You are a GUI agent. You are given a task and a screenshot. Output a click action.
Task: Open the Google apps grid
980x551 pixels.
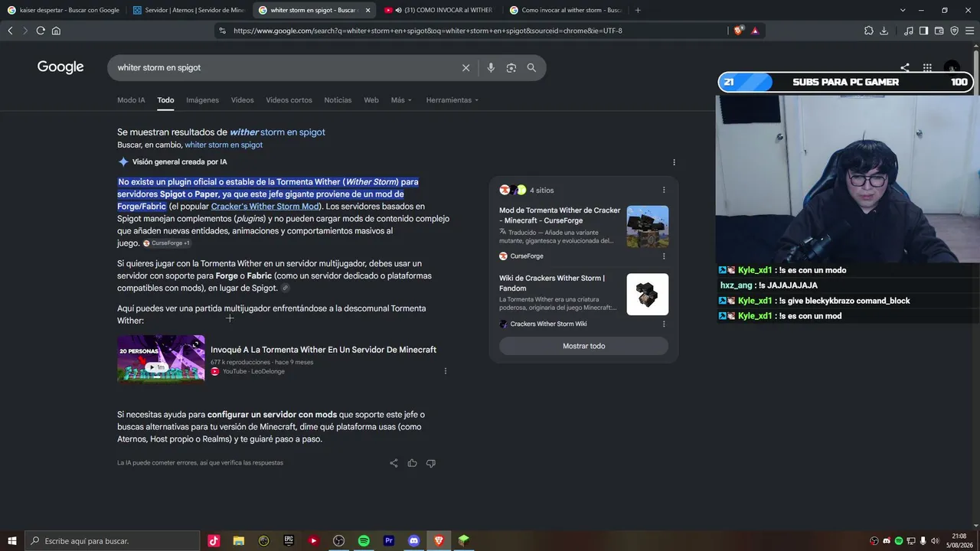coord(927,67)
